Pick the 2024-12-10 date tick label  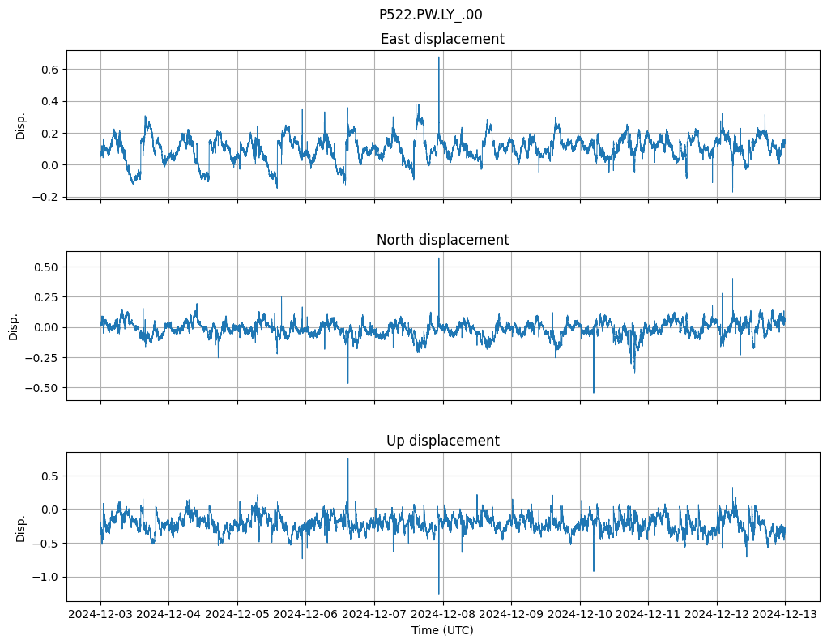pyautogui.click(x=580, y=615)
